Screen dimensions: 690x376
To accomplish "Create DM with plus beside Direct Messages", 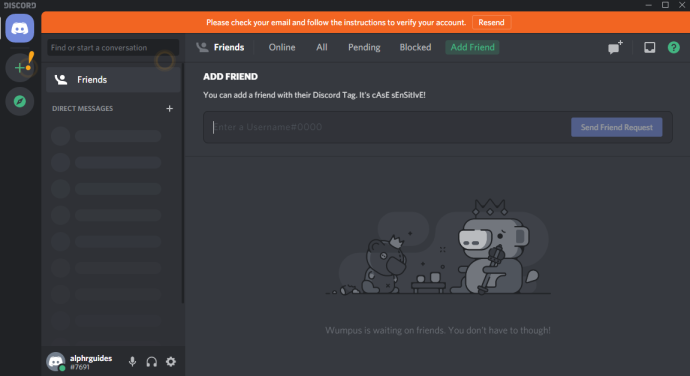I will tap(169, 108).
